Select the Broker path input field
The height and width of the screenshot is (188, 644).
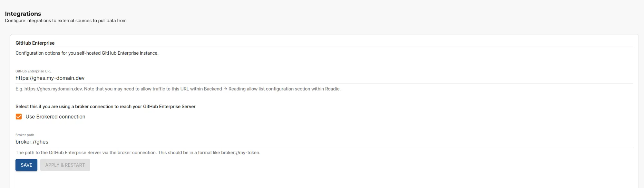pyautogui.click(x=129, y=142)
